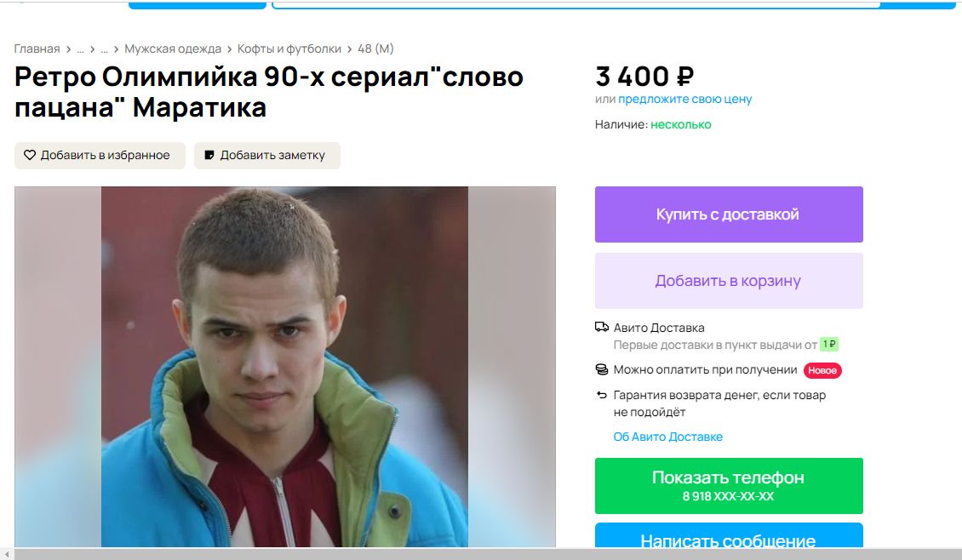
Task: Click the red Новое badge
Action: click(x=822, y=370)
